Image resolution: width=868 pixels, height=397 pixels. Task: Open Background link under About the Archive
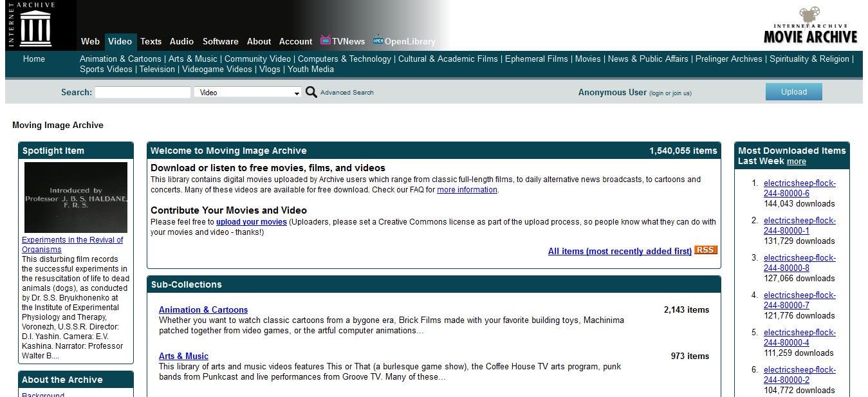coord(43,394)
